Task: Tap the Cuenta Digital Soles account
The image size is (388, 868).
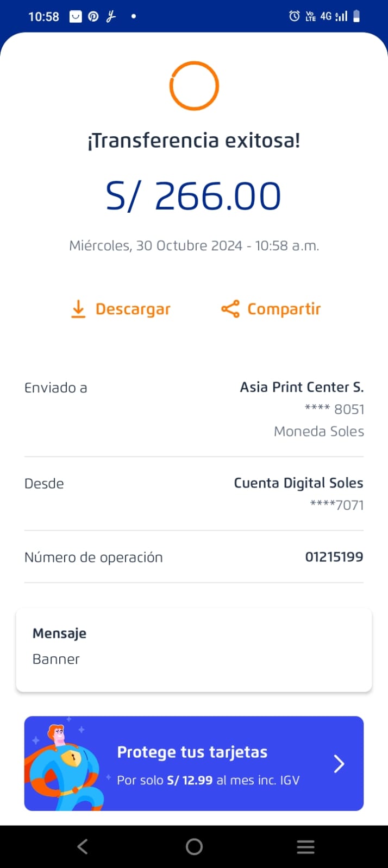Action: (x=298, y=483)
